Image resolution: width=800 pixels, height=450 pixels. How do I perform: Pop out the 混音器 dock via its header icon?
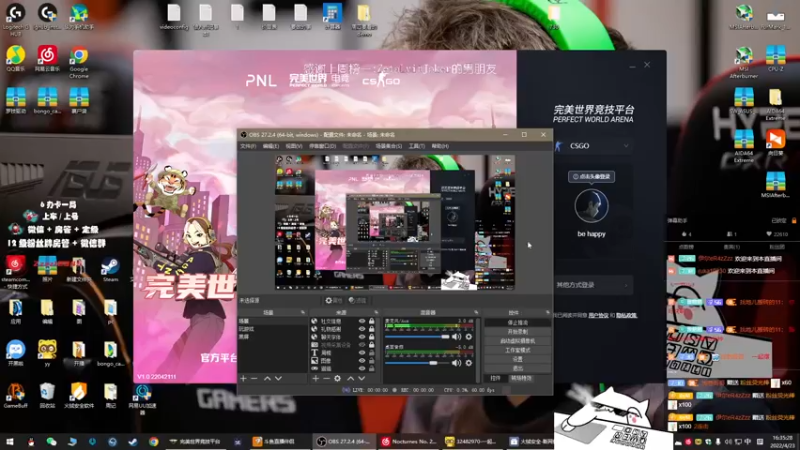point(476,312)
